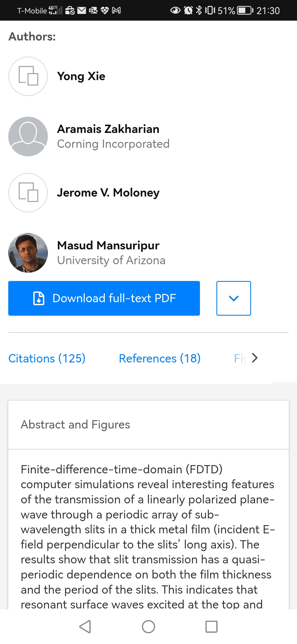
Task: Expand the download options dropdown arrow
Action: click(x=234, y=298)
